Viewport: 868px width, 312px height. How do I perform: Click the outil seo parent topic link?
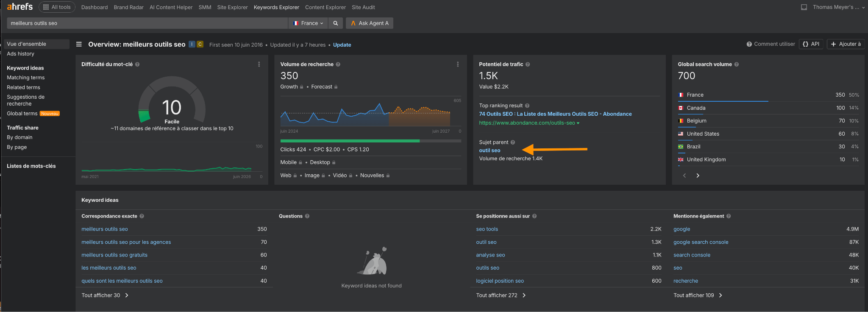click(x=490, y=150)
